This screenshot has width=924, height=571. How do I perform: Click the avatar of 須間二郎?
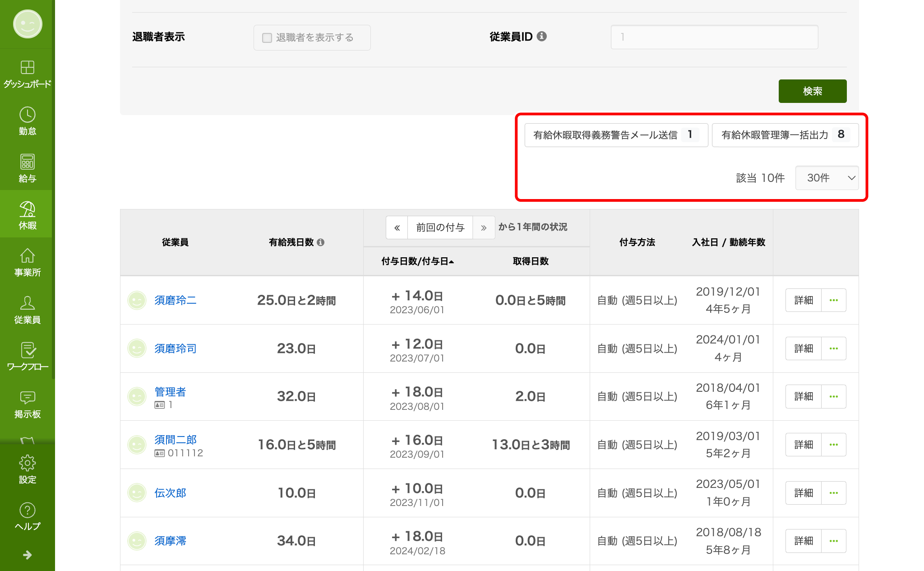pyautogui.click(x=137, y=445)
